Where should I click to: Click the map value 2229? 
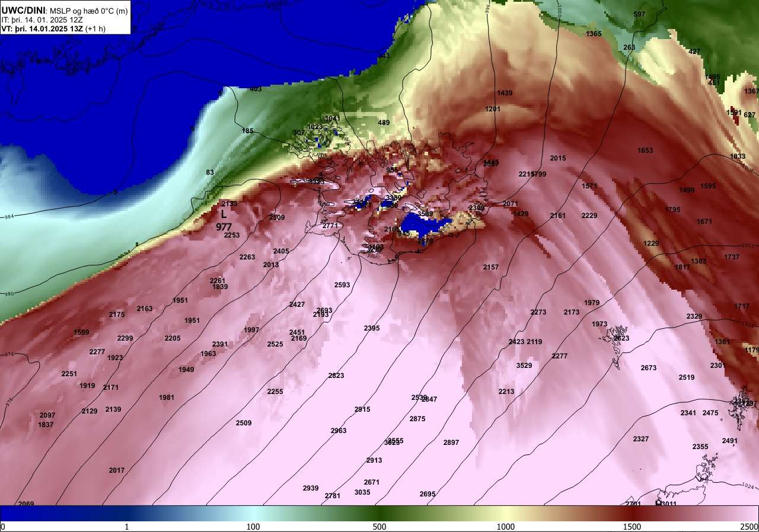[589, 216]
